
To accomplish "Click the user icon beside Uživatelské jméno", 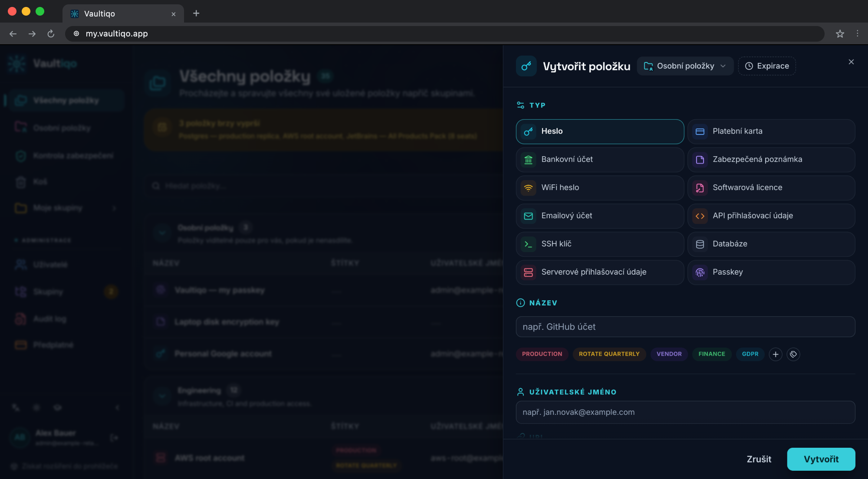I will click(x=520, y=392).
